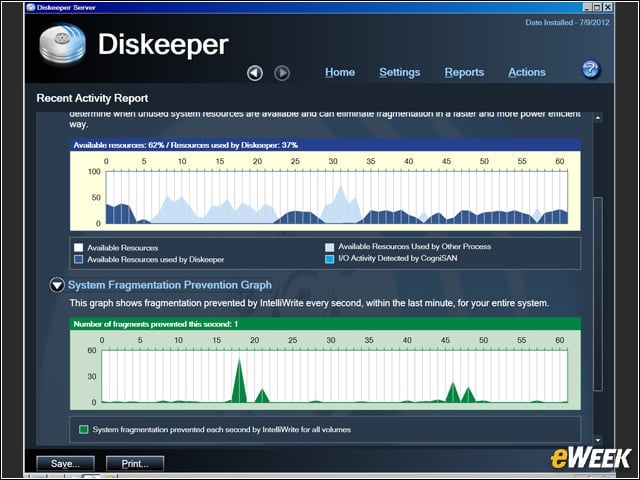Click the vertical scrollbar thumb
The image size is (640, 480).
pyautogui.click(x=598, y=294)
